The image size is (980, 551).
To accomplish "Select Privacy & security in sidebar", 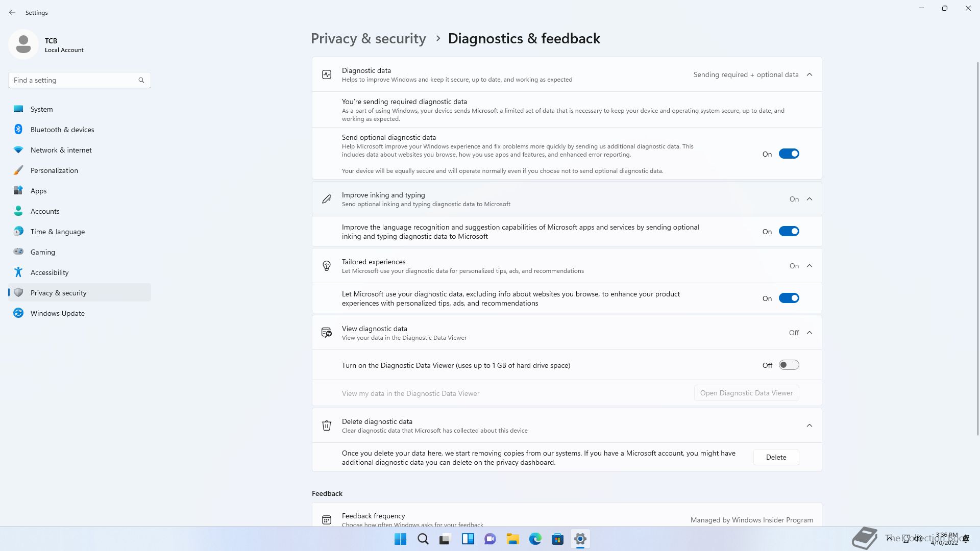I will pyautogui.click(x=80, y=293).
